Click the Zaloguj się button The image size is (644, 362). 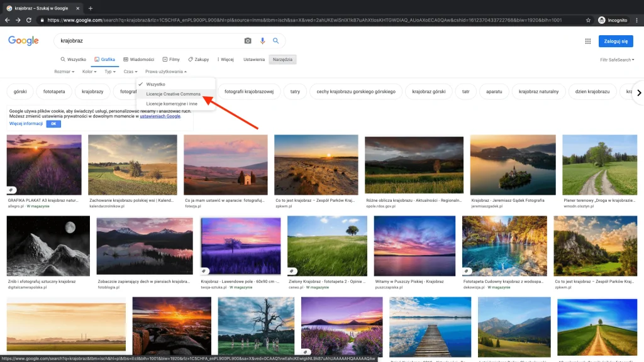pos(615,41)
